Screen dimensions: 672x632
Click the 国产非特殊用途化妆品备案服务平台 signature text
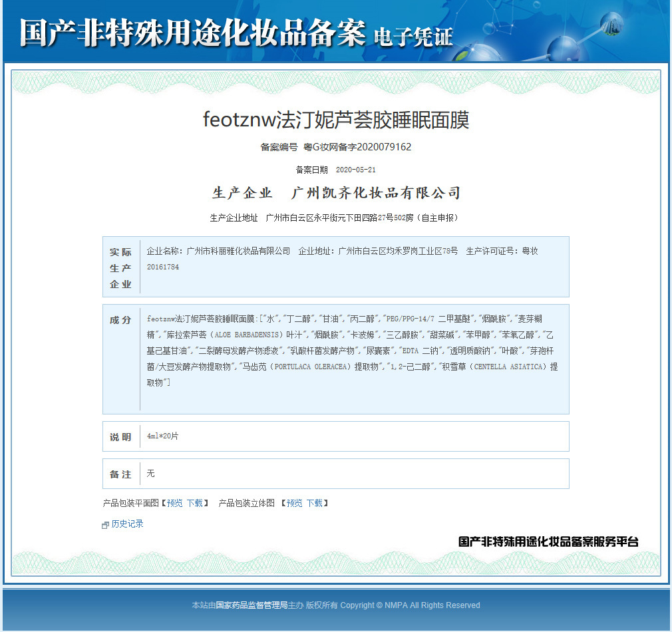click(548, 542)
